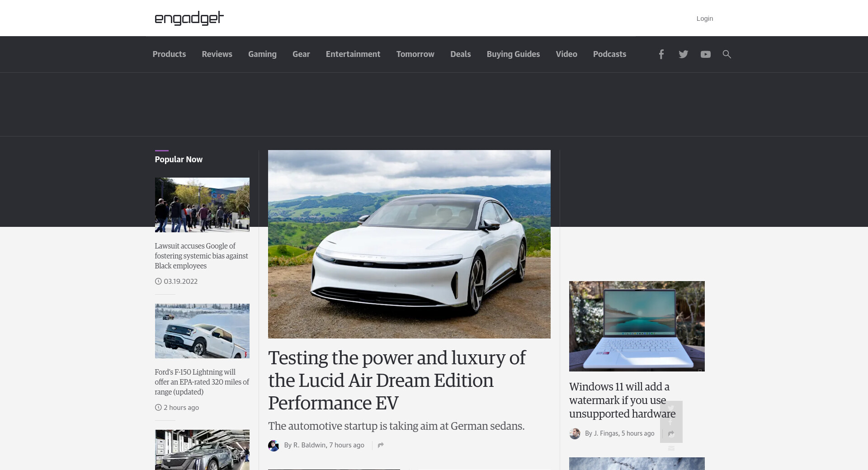Click the "03.19.2022" date text
Viewport: 868px width, 470px height.
(180, 281)
